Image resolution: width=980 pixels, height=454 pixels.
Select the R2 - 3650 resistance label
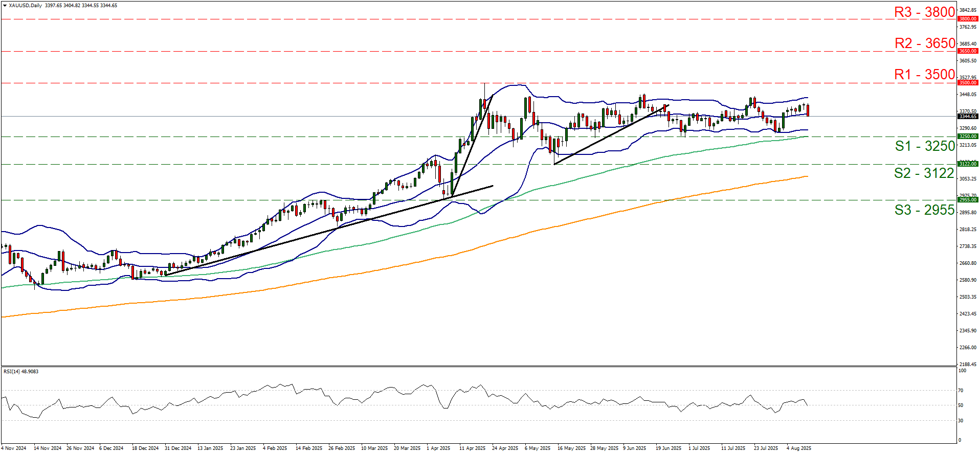point(925,43)
